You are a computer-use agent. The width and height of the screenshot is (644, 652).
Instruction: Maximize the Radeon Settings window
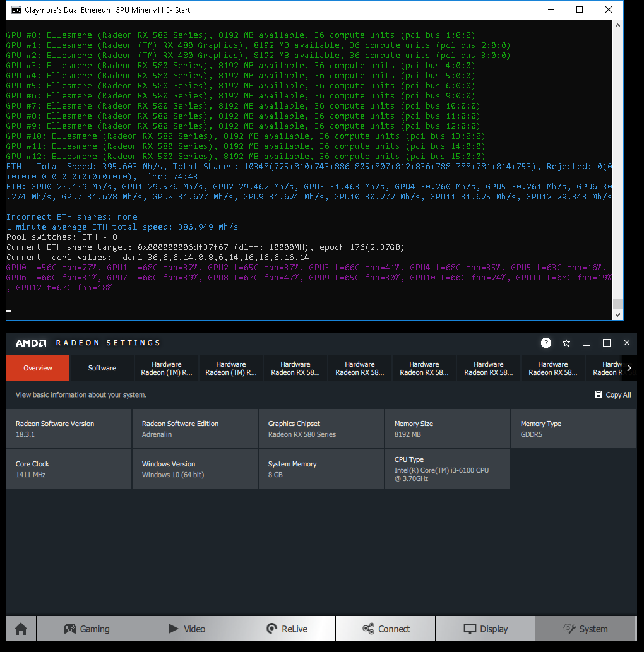607,343
